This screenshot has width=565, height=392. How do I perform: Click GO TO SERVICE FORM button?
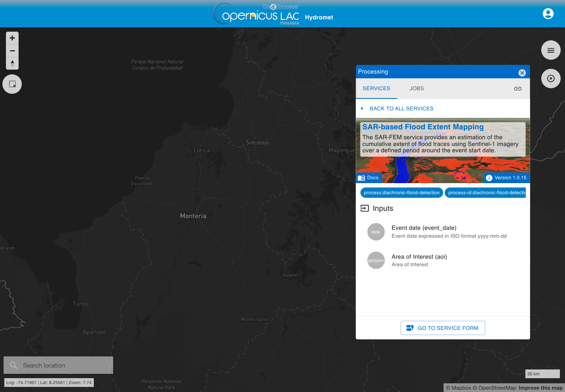(443, 328)
